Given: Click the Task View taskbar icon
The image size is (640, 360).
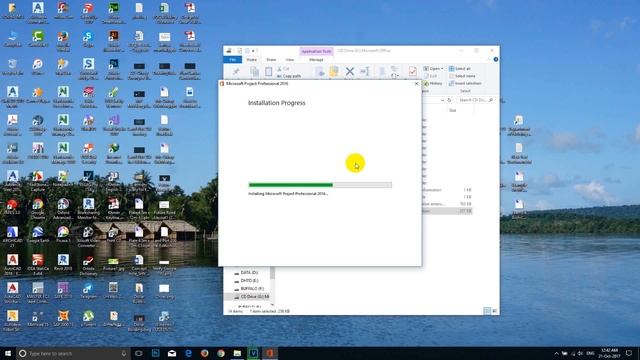Looking at the screenshot, I should click(138, 353).
